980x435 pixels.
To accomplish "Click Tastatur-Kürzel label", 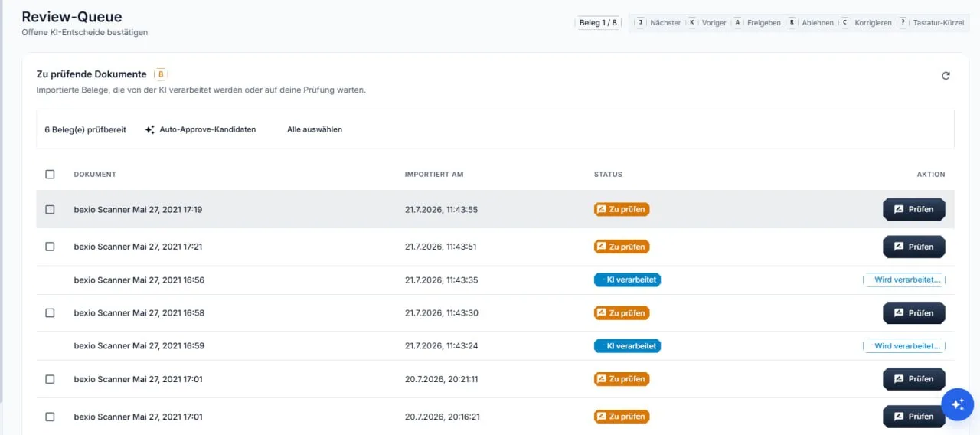I will coord(939,23).
